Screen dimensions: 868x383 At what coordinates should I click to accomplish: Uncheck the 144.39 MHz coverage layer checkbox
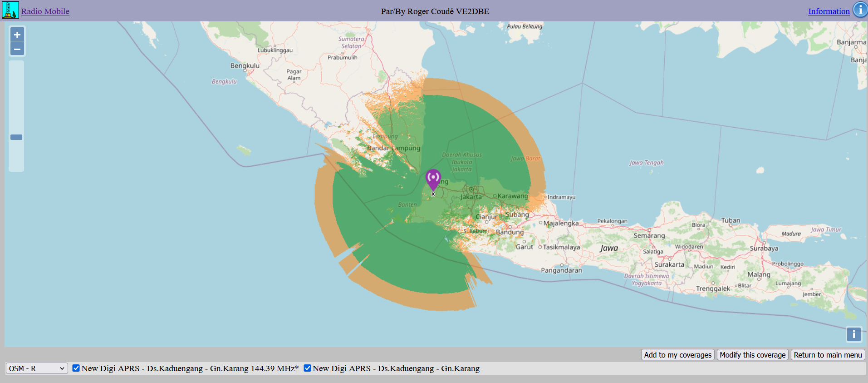pos(76,368)
